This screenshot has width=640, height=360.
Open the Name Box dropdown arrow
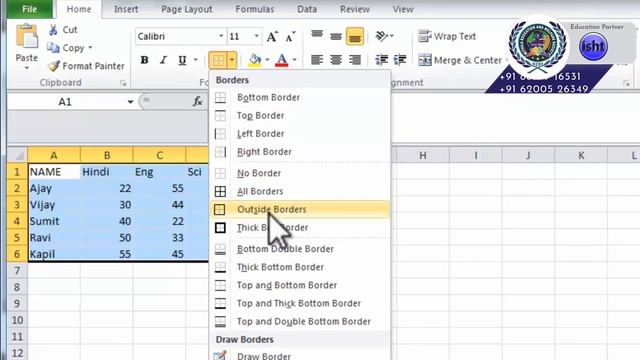[130, 102]
